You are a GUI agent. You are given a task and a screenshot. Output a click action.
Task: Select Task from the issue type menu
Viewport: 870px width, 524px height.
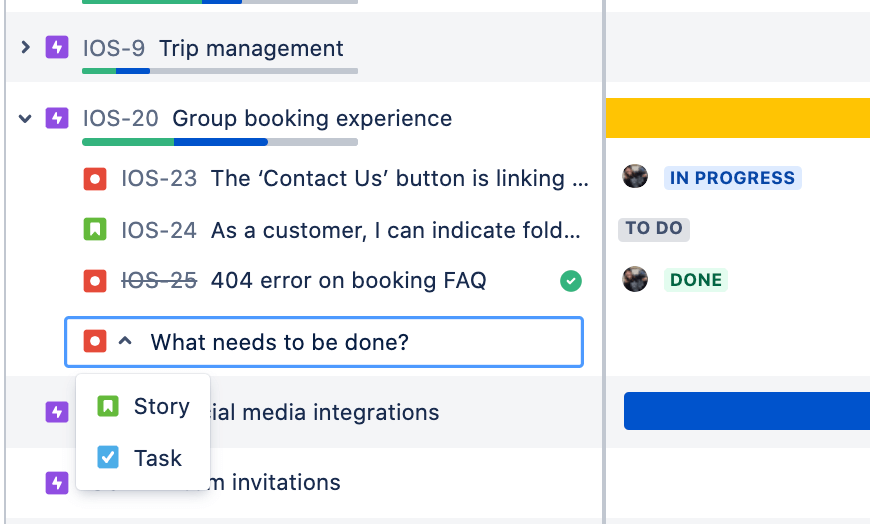140,458
